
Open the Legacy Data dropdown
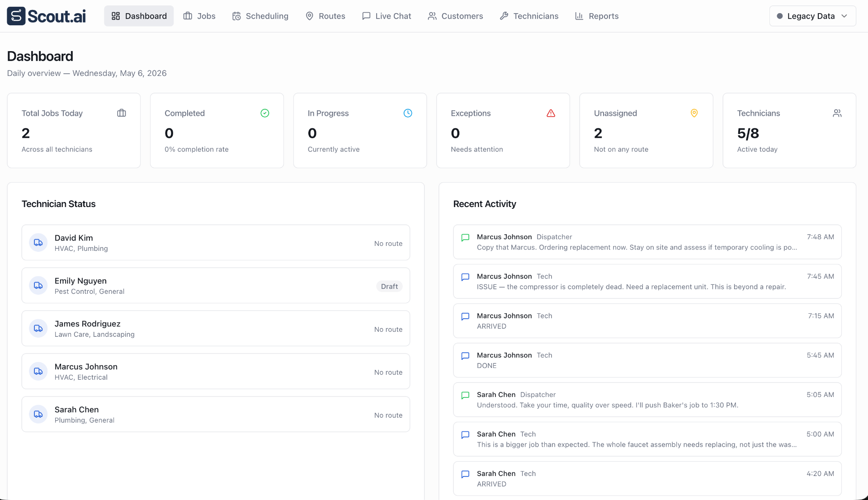click(812, 16)
